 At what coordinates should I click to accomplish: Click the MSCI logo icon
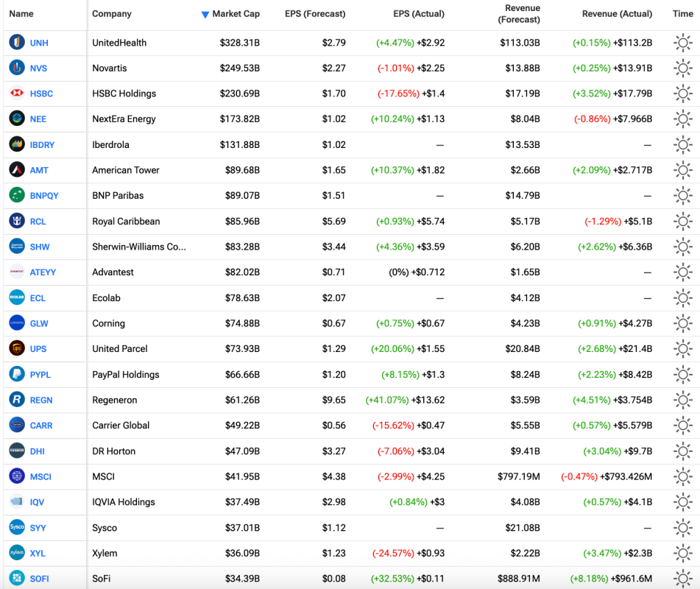(x=16, y=476)
